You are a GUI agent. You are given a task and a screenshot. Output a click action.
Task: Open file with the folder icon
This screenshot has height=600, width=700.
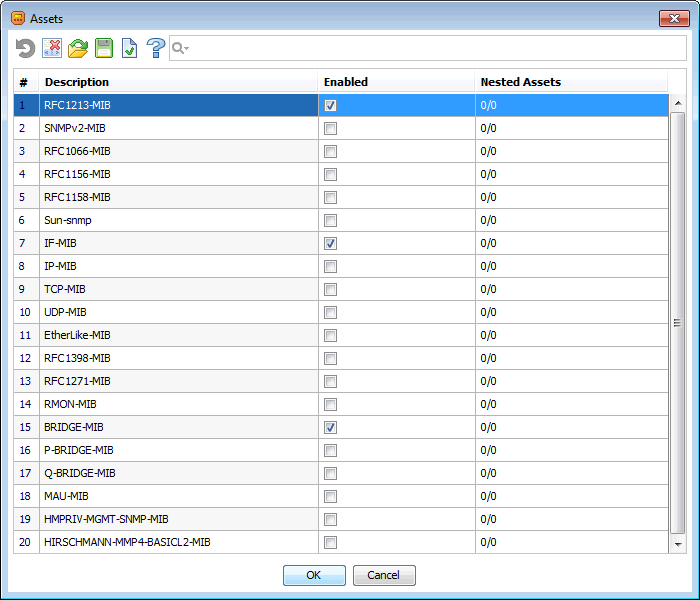point(78,48)
